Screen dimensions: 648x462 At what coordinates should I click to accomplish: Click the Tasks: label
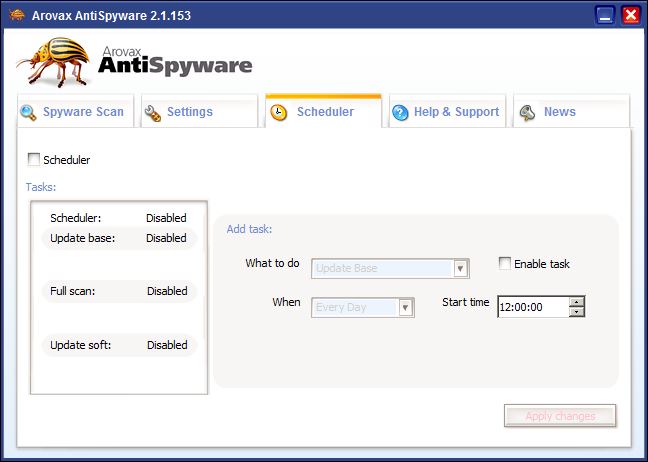[41, 187]
